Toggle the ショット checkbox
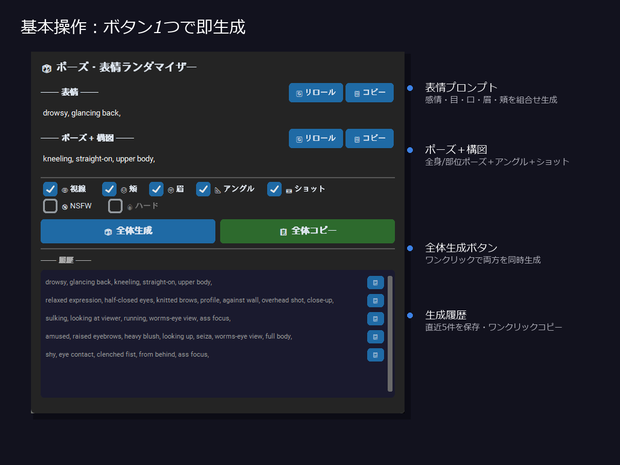620x465 pixels. click(x=274, y=189)
